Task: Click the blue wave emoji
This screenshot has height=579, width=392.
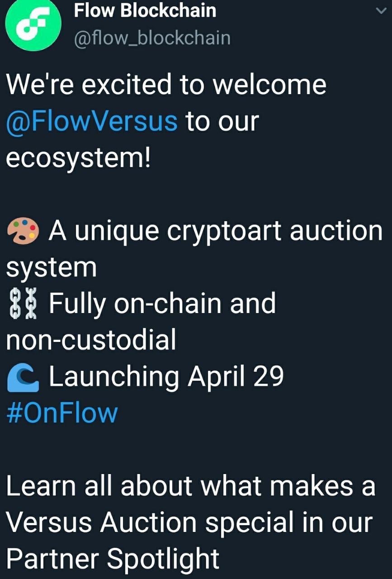Action: (x=24, y=377)
